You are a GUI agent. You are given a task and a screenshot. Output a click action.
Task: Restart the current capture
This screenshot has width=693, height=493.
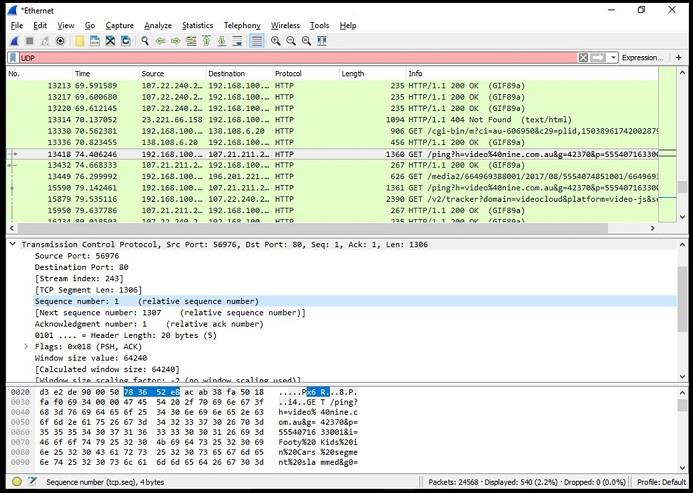click(x=45, y=41)
